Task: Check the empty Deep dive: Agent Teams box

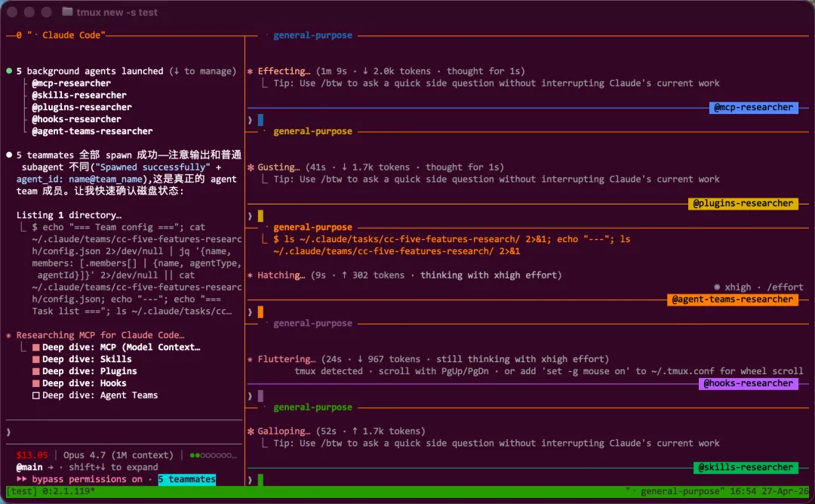Action: click(x=35, y=395)
